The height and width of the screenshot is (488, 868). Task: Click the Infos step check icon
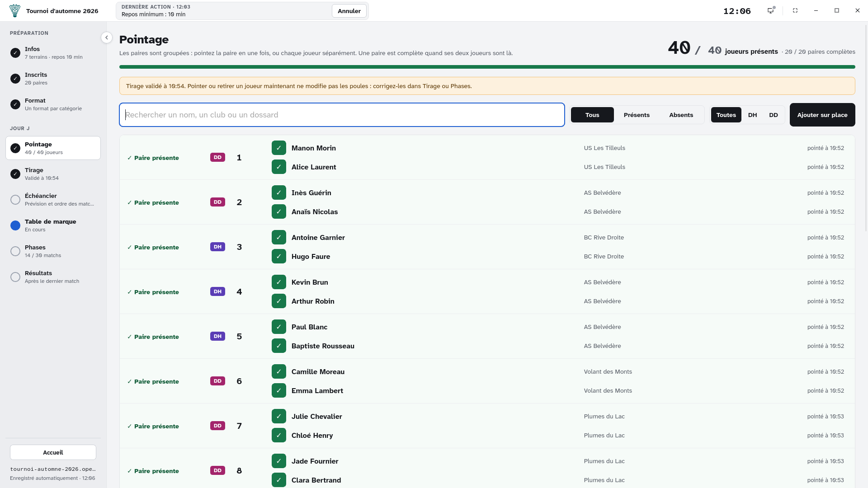[15, 53]
